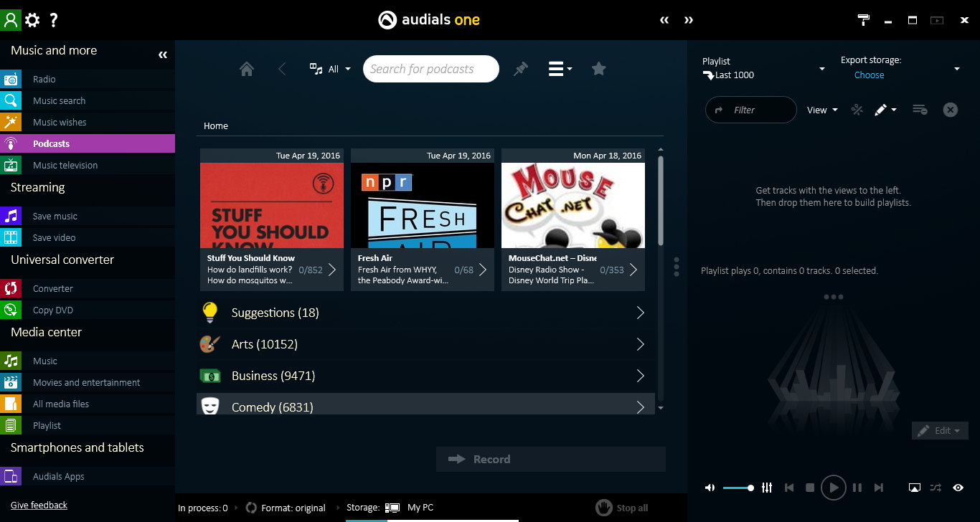Open the All media type dropdown
The height and width of the screenshot is (522, 980).
click(x=330, y=69)
